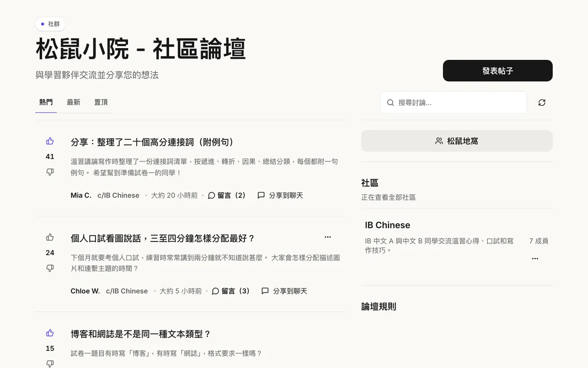The image size is (588, 368).
Task: Downvote the post about 二十個高分連接詞
Action: [x=50, y=172]
